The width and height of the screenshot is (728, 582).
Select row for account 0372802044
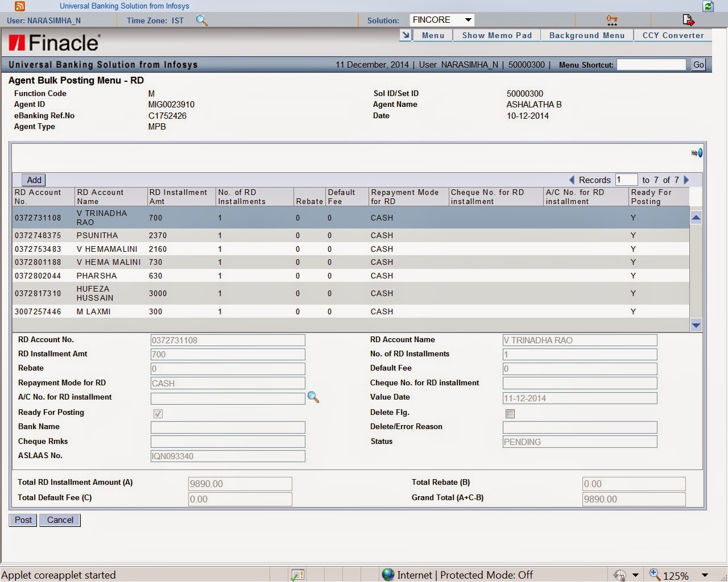point(351,276)
